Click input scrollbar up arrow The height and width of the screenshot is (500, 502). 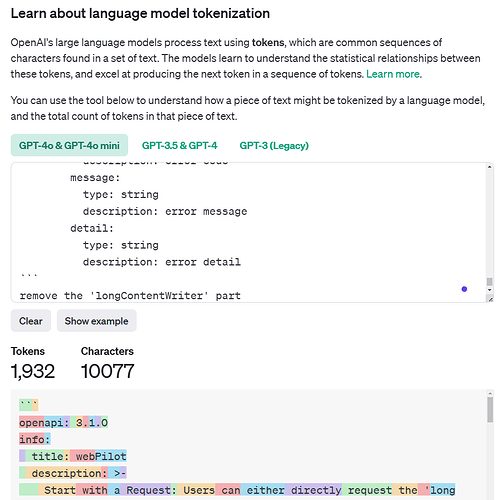[x=489, y=167]
